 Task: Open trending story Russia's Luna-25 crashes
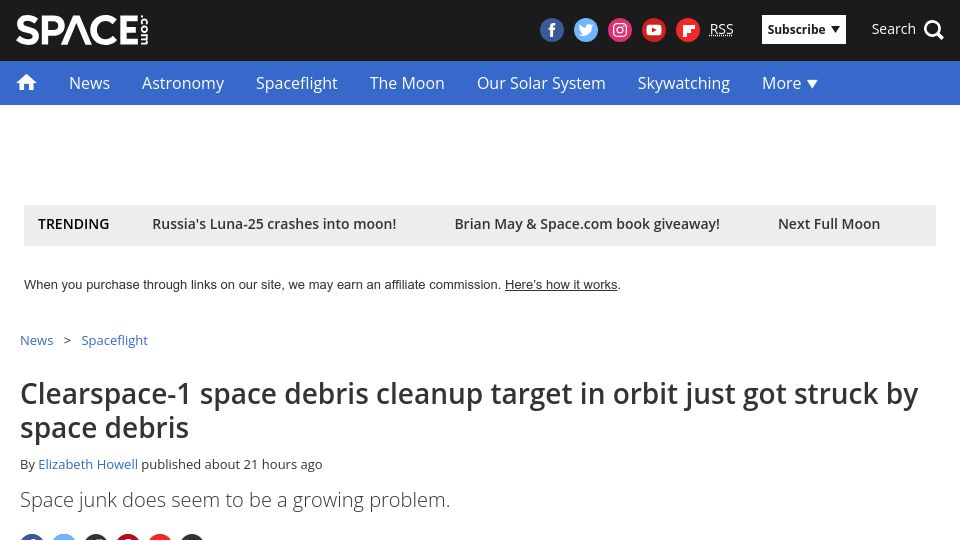[x=274, y=224]
